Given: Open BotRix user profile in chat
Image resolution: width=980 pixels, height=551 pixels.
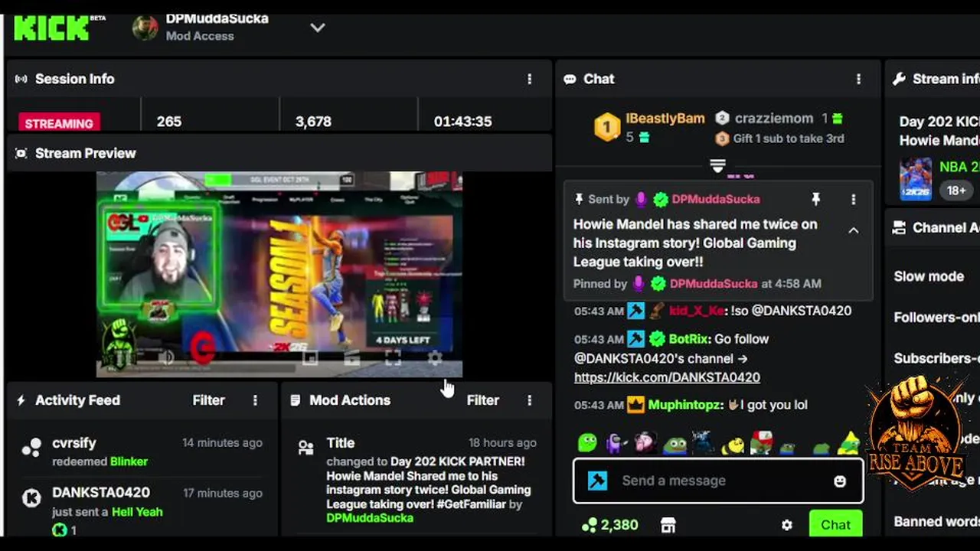Looking at the screenshot, I should point(688,339).
